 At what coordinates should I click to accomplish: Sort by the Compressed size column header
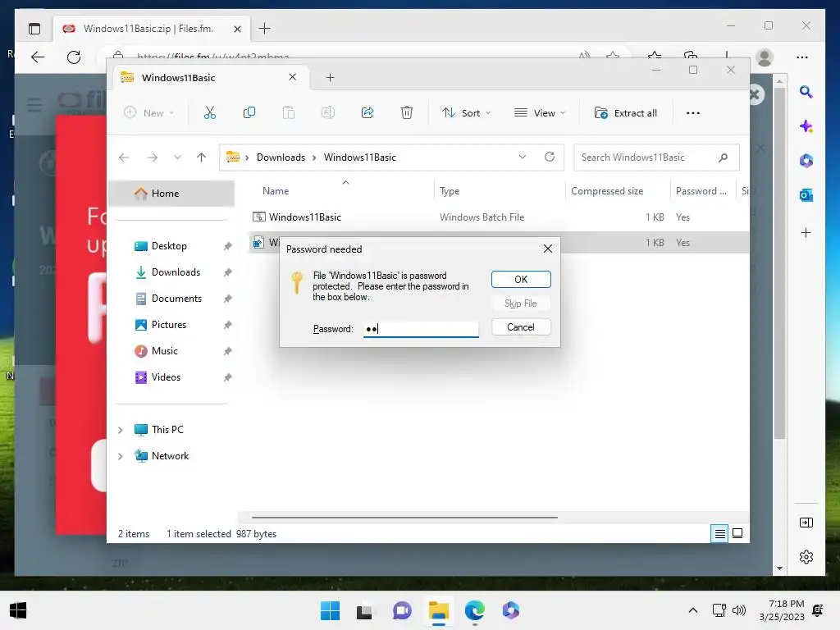coord(607,190)
